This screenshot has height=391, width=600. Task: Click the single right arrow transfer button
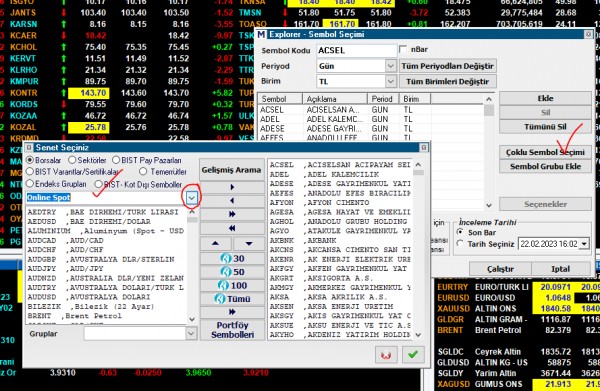(x=232, y=187)
